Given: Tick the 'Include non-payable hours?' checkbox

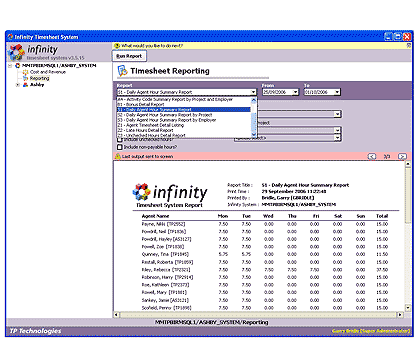Looking at the screenshot, I should 120,147.
